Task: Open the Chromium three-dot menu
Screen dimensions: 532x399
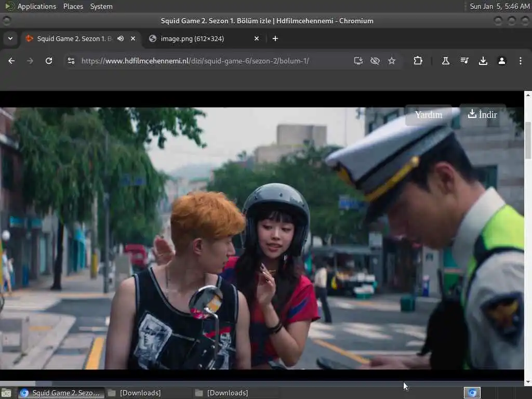Action: point(520,61)
